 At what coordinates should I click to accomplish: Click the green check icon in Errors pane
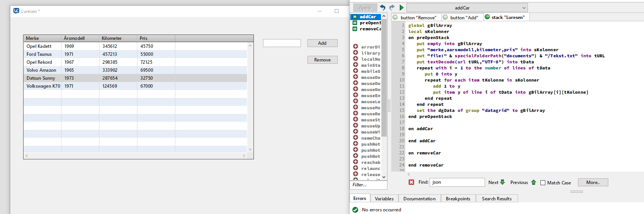355,210
